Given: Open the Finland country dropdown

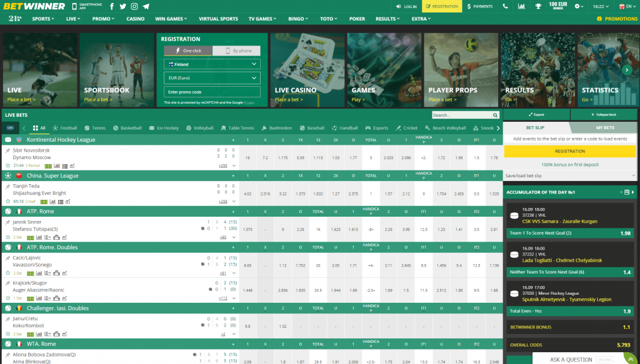Looking at the screenshot, I should 212,64.
